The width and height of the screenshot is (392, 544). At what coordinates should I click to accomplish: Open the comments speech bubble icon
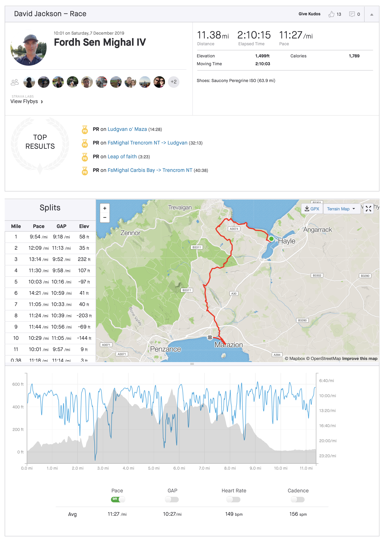coord(352,14)
